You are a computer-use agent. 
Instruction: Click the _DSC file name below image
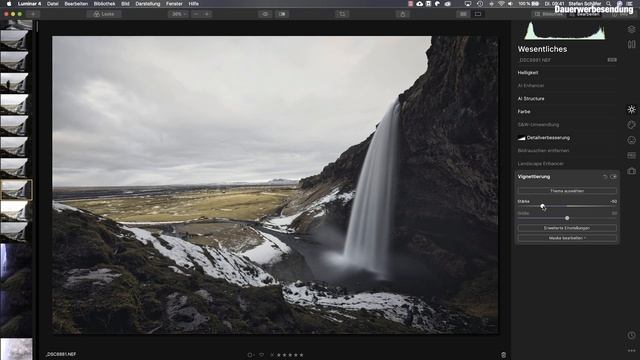pos(61,354)
